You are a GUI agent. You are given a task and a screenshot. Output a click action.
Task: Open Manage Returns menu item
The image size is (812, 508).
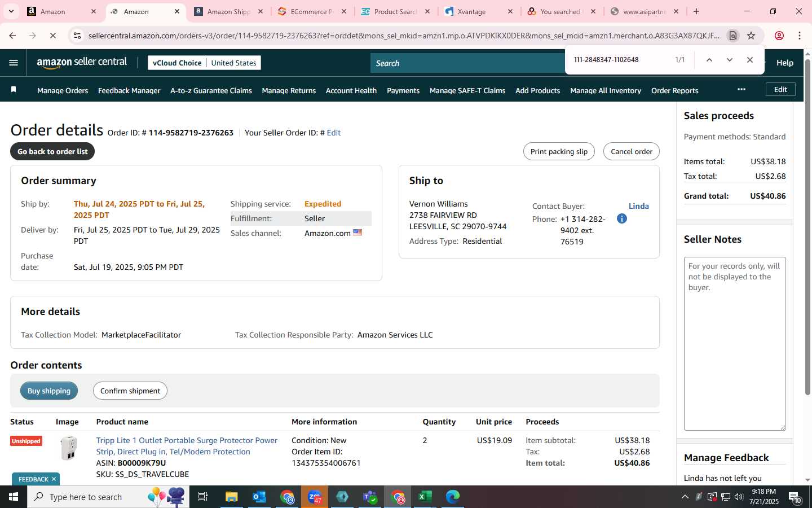289,90
